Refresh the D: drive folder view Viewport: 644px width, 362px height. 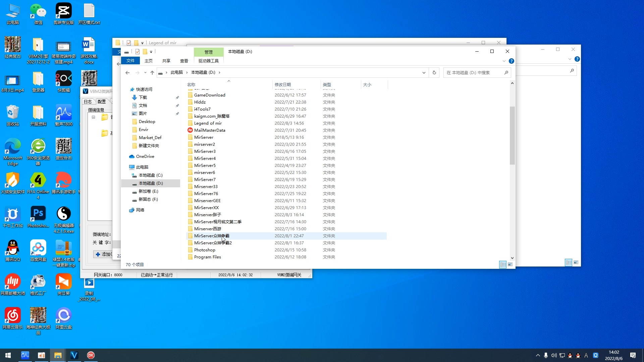click(x=434, y=72)
